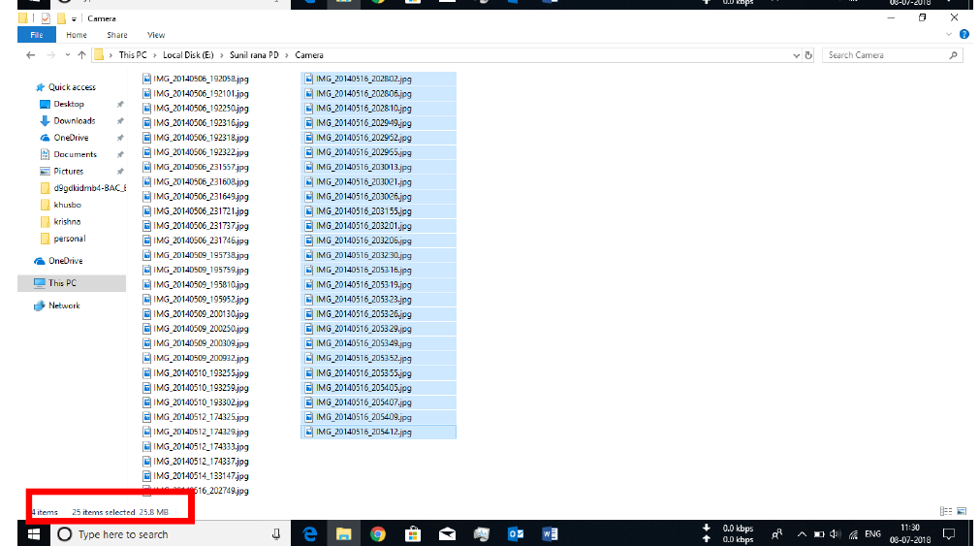Click Local Disk (E:) in the address path

point(188,55)
